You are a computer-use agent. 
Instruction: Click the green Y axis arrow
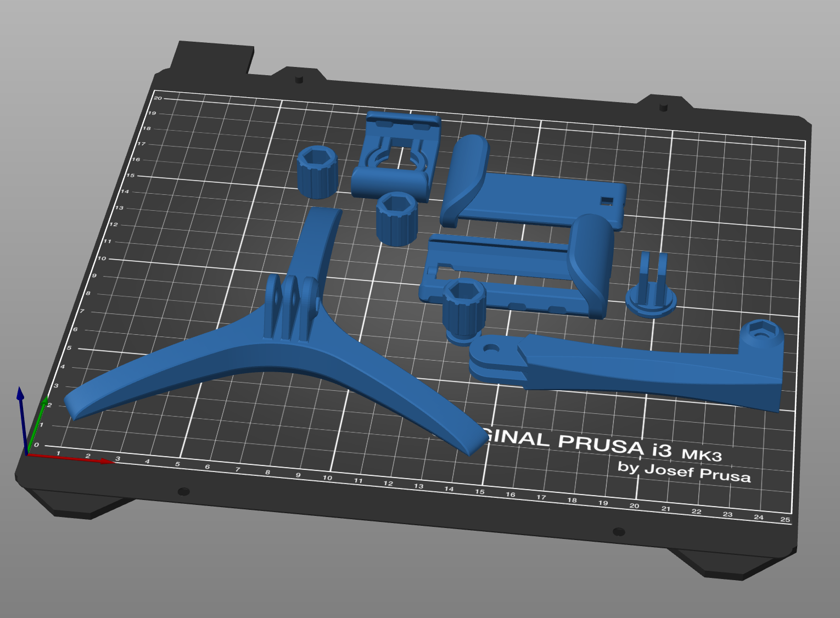37,424
